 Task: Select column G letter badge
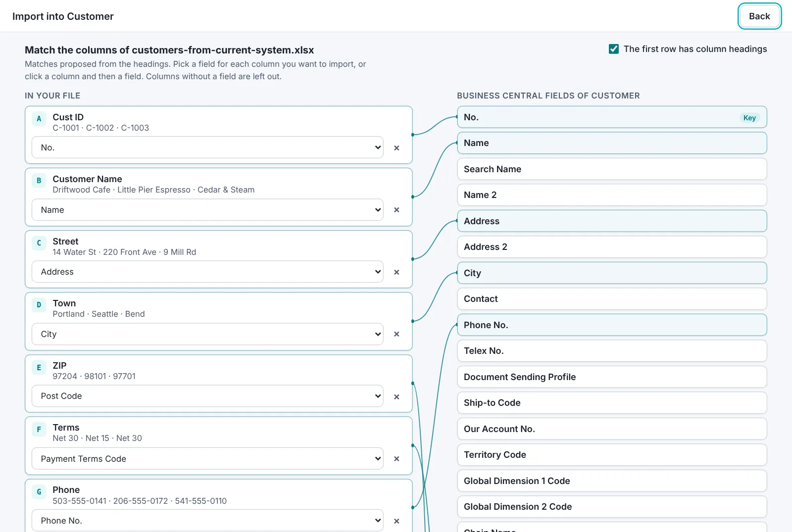pyautogui.click(x=39, y=491)
